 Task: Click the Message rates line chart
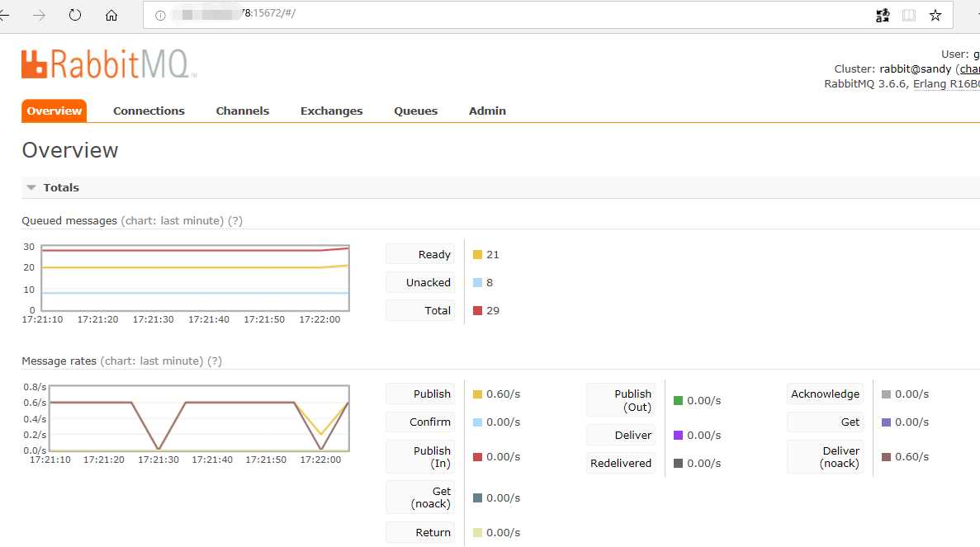click(199, 418)
